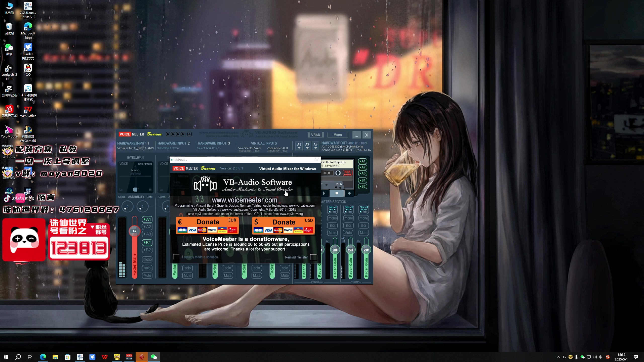Toggle B2 routing on Hardware Input 1
644x362 pixels.
pos(147,250)
